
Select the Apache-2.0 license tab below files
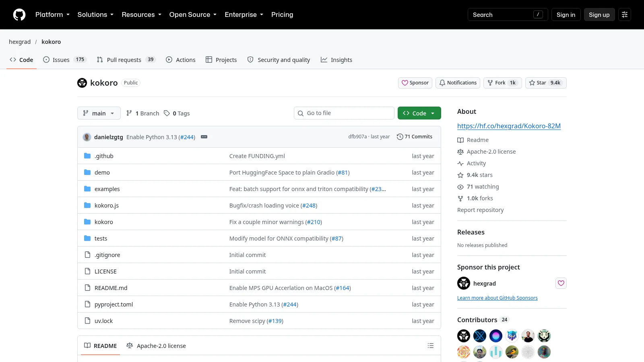click(156, 346)
